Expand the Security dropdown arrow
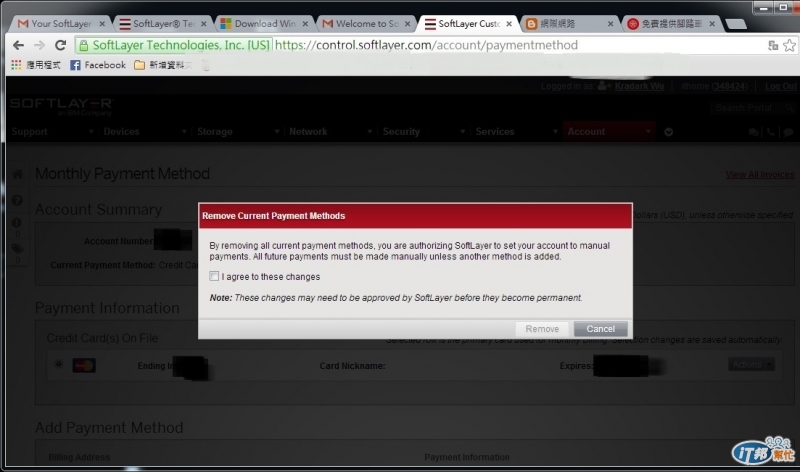Screen dimensions: 800x472 tap(462, 132)
